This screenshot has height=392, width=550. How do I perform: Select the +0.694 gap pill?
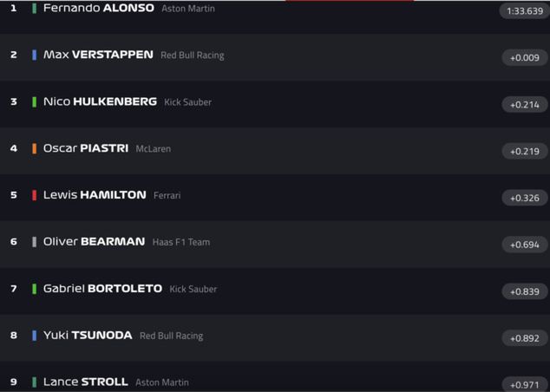tap(524, 245)
